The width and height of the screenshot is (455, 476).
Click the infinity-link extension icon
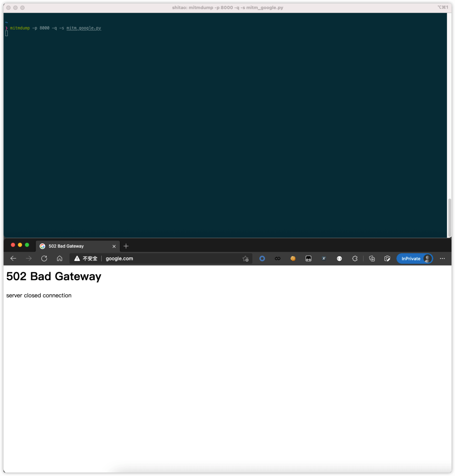coord(277,259)
